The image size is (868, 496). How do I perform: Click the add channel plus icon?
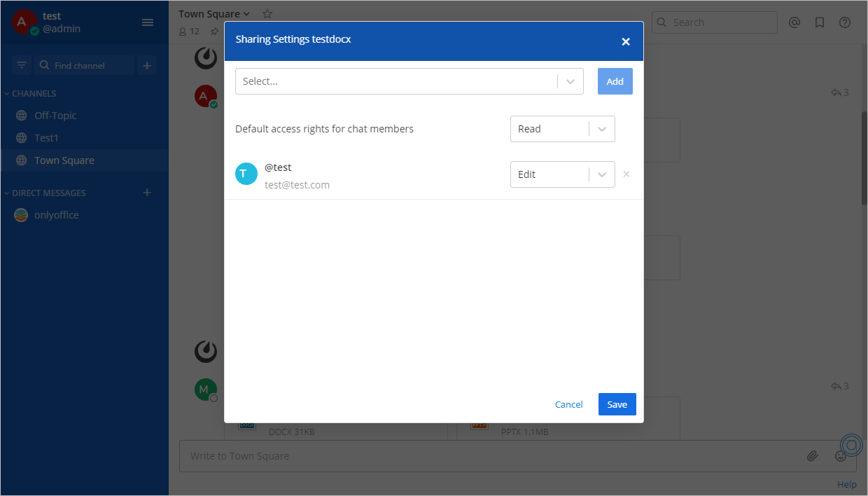pos(147,65)
